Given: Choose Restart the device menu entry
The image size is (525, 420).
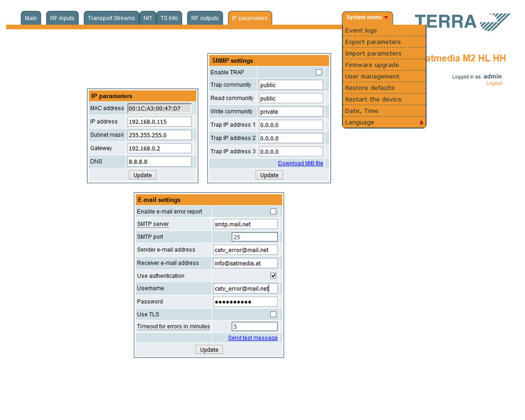Looking at the screenshot, I should (373, 100).
